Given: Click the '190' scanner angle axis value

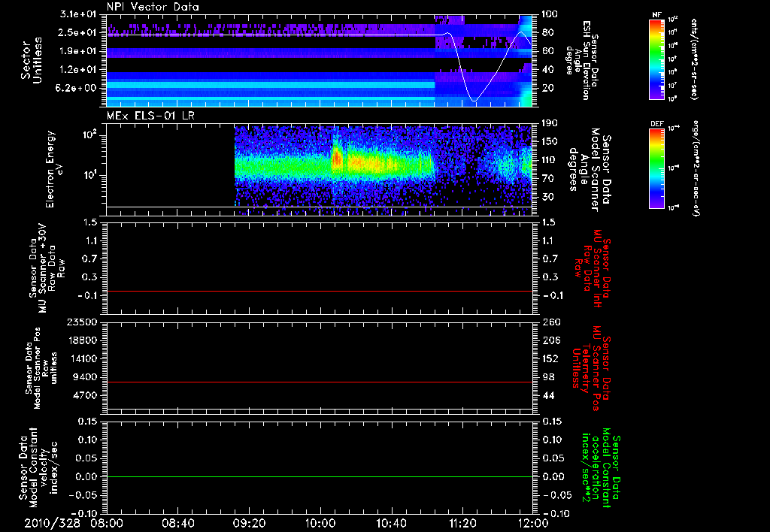Looking at the screenshot, I should [550, 123].
